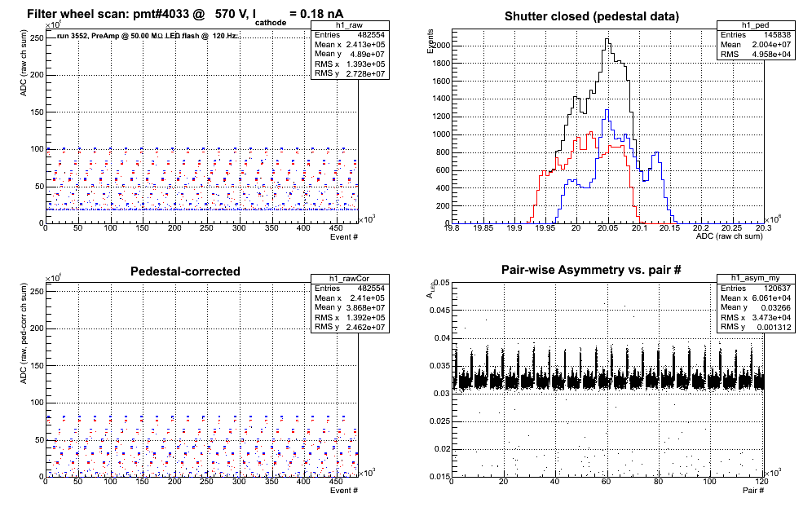This screenshot has height=507, width=812.
Task: Click the Entries row in the h1_rawCor stats box
Action: coord(350,288)
